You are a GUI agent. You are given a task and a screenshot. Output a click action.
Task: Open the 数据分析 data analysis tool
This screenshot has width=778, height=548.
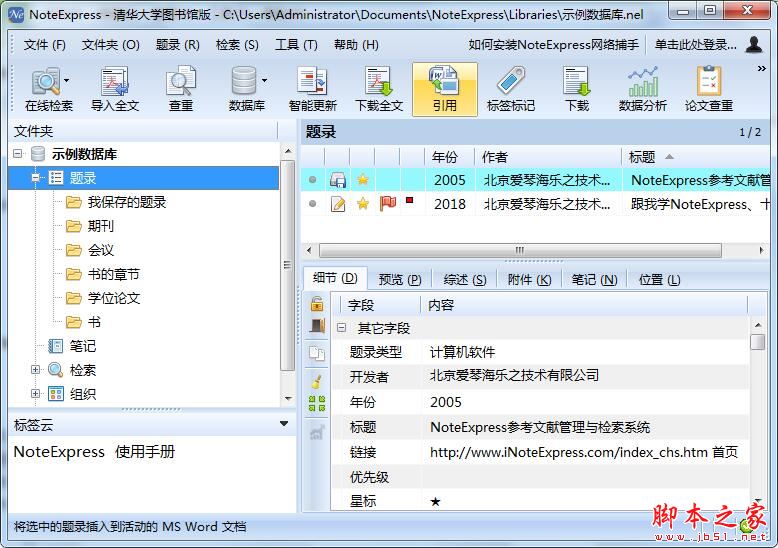click(643, 89)
